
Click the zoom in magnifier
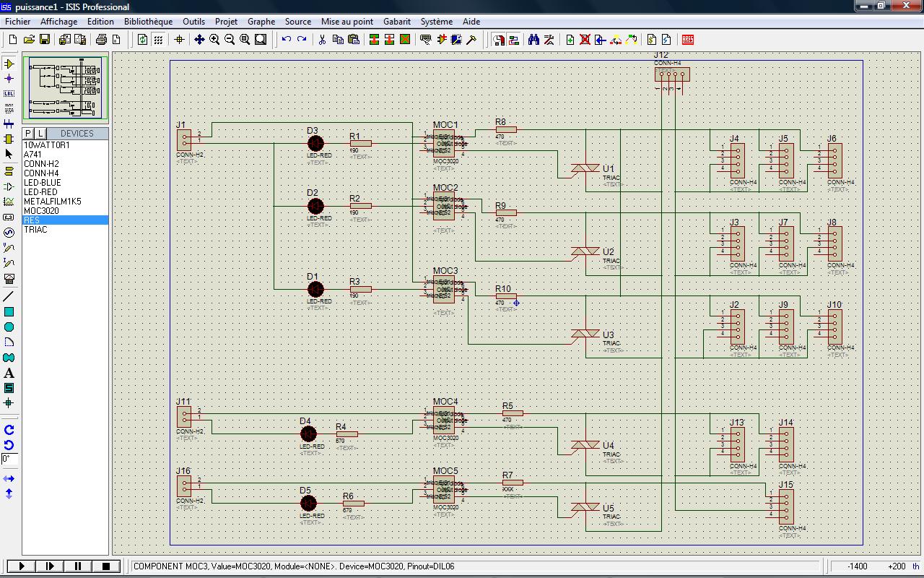pos(214,40)
